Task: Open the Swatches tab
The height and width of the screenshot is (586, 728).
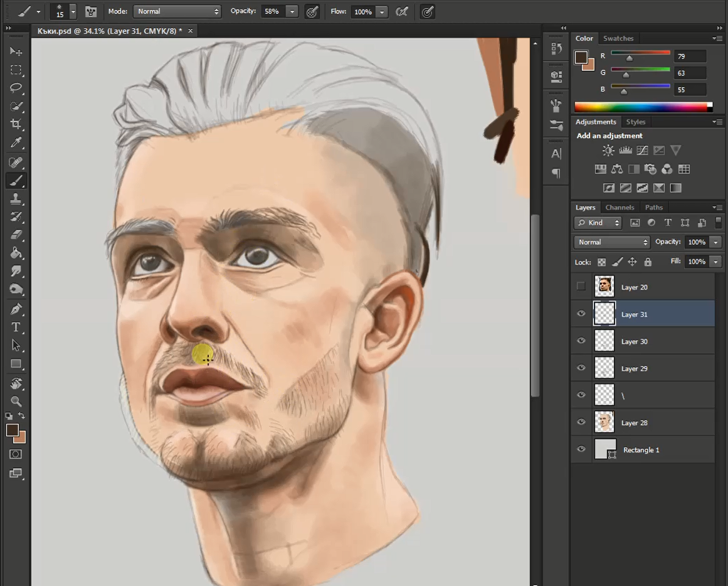Action: point(618,38)
